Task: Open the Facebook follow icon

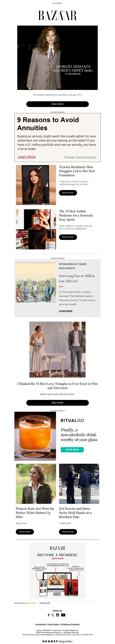Action: click(x=48, y=615)
